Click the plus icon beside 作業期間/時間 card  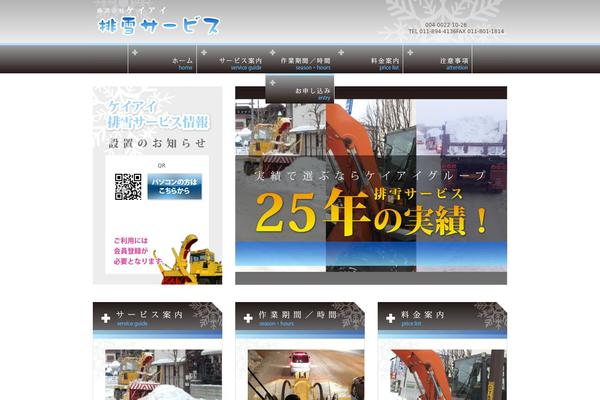(x=248, y=318)
